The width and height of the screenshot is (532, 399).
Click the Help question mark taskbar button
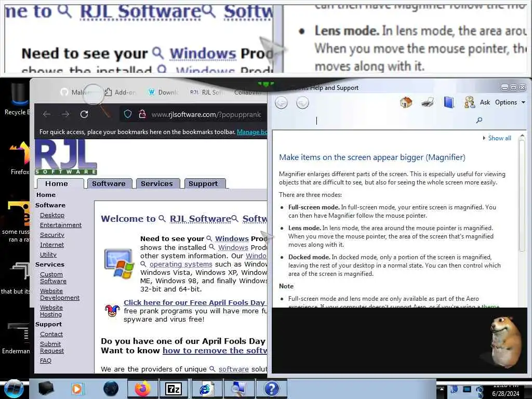click(x=271, y=389)
